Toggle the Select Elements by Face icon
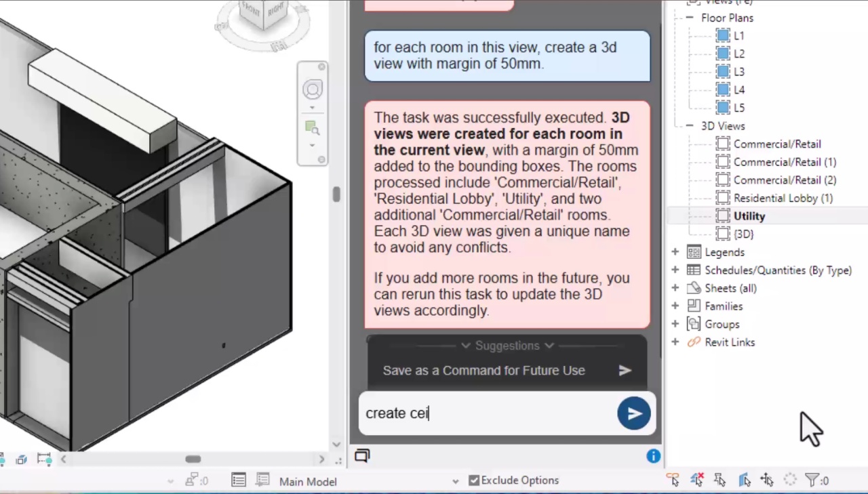The image size is (868, 494). tap(744, 480)
